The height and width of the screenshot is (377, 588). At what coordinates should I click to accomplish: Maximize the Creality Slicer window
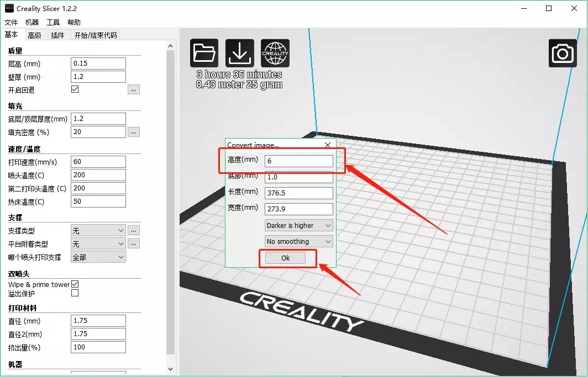(x=549, y=8)
